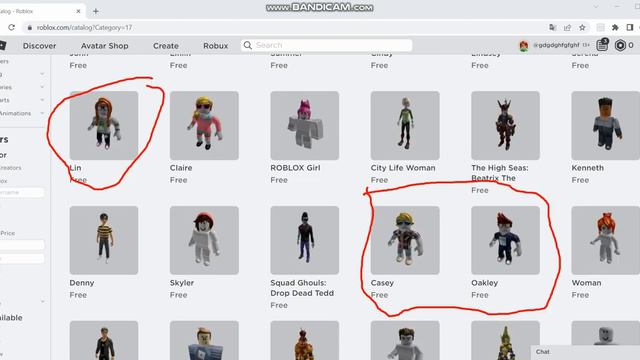Open the Squad Ghouls Drop Dead Tedd thumbnail

pyautogui.click(x=304, y=240)
